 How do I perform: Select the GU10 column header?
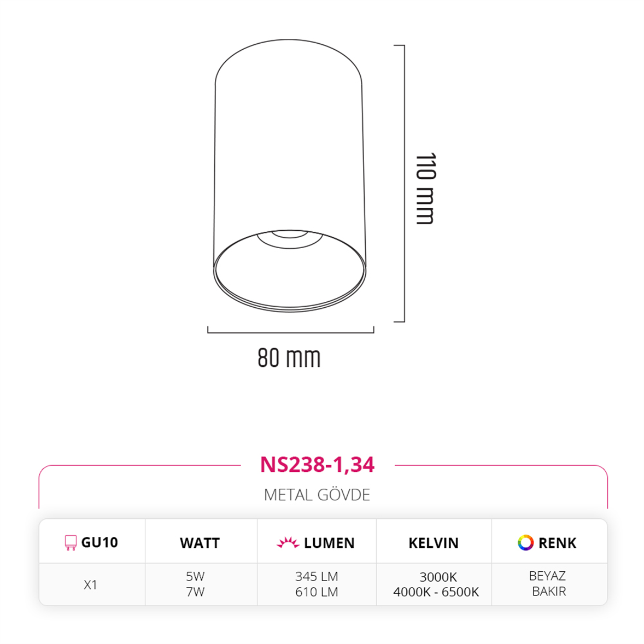(x=99, y=542)
